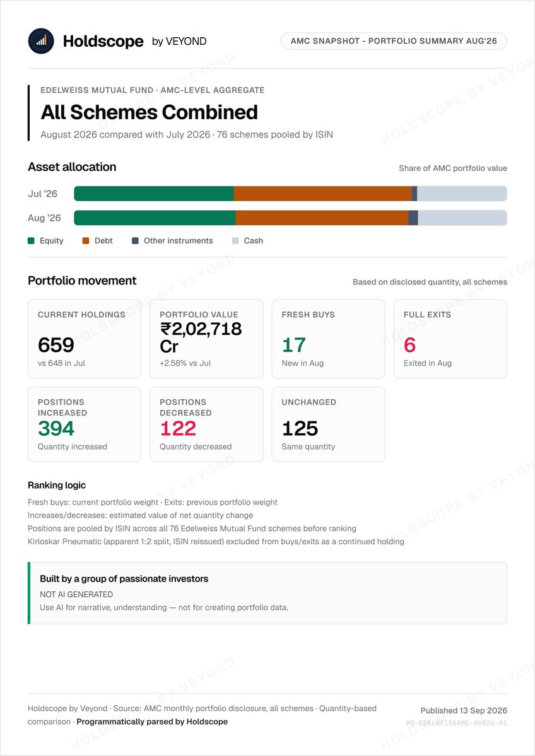Click the 659 holdings value
Screen dimensions: 535x756
coord(56,346)
